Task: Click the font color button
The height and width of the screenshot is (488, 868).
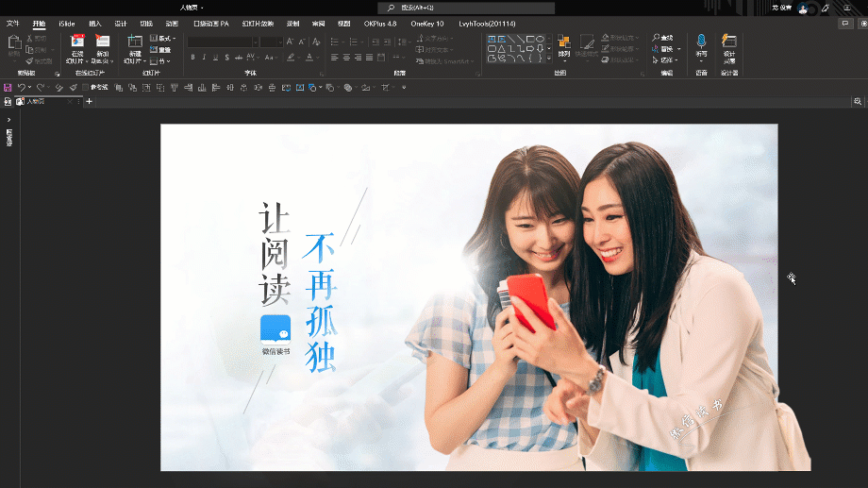Action: [309, 58]
